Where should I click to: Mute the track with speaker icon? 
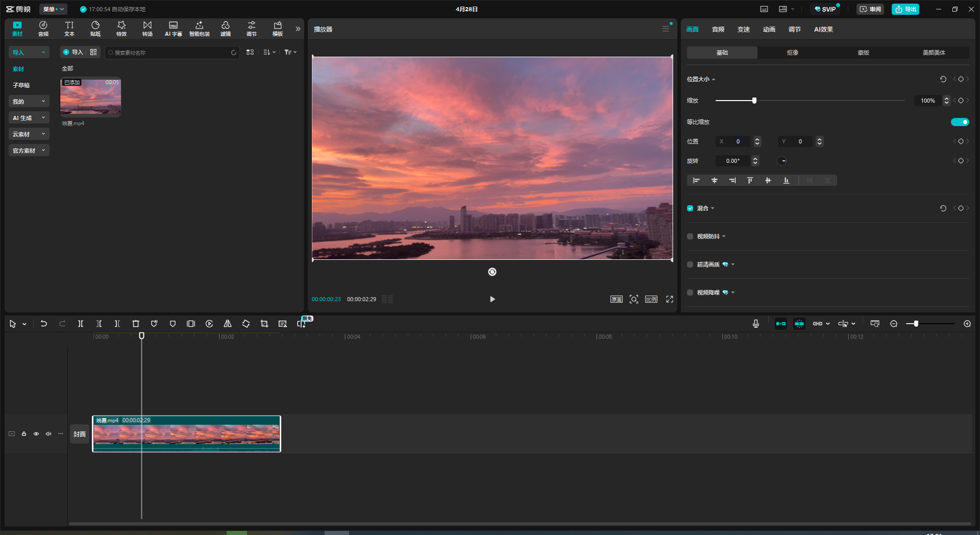pyautogui.click(x=48, y=434)
